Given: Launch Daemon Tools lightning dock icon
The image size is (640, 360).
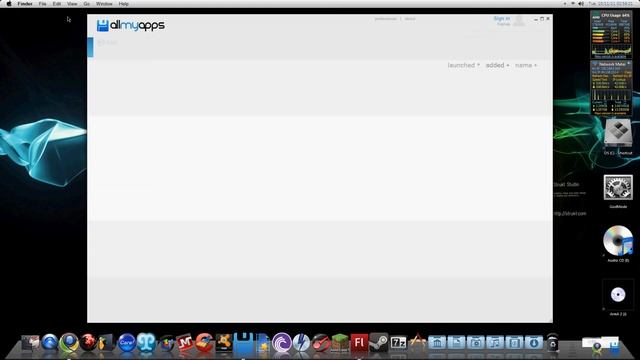Looking at the screenshot, I should coord(301,342).
